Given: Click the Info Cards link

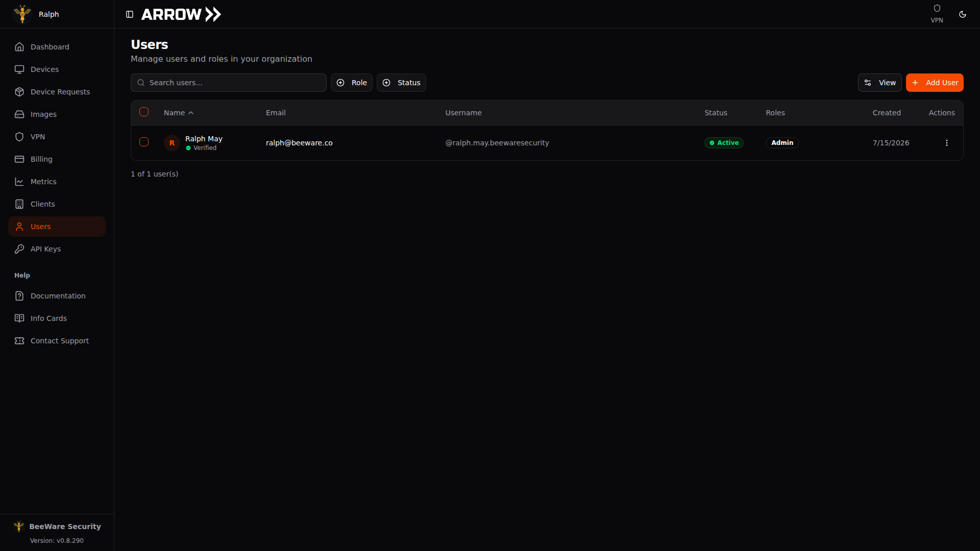Looking at the screenshot, I should coord(57,318).
